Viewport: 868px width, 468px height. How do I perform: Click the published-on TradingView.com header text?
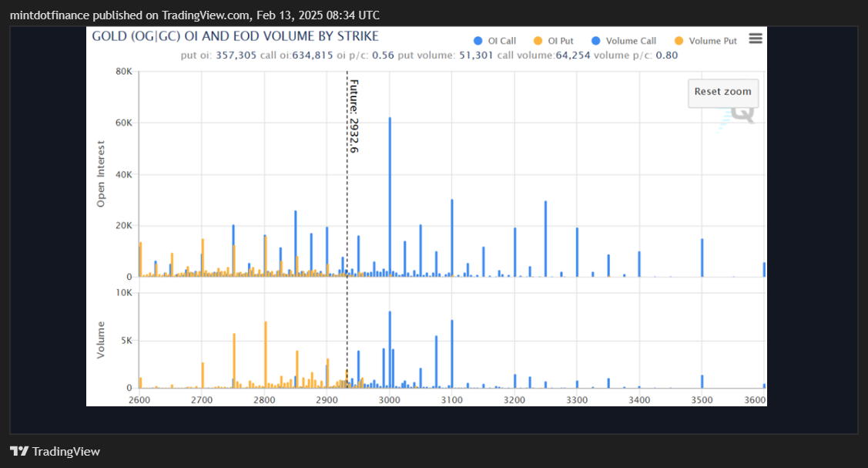(x=195, y=15)
